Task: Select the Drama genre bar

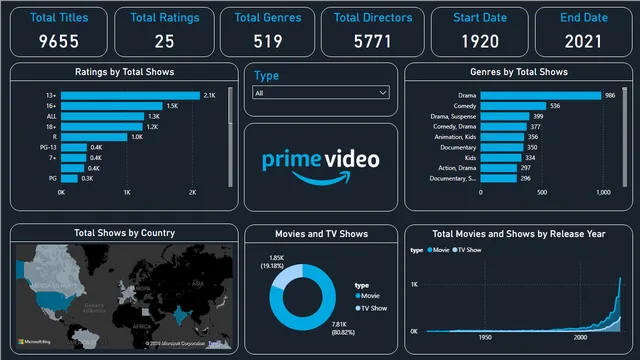Action: (541, 96)
